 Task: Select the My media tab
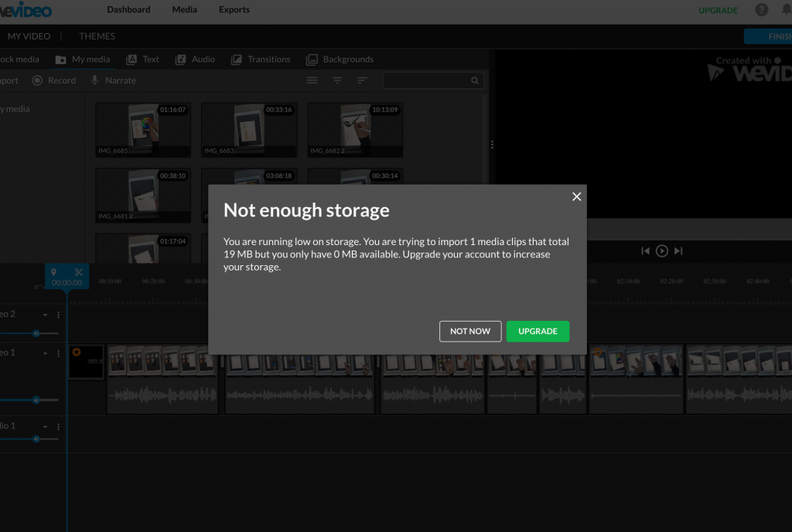(x=83, y=60)
